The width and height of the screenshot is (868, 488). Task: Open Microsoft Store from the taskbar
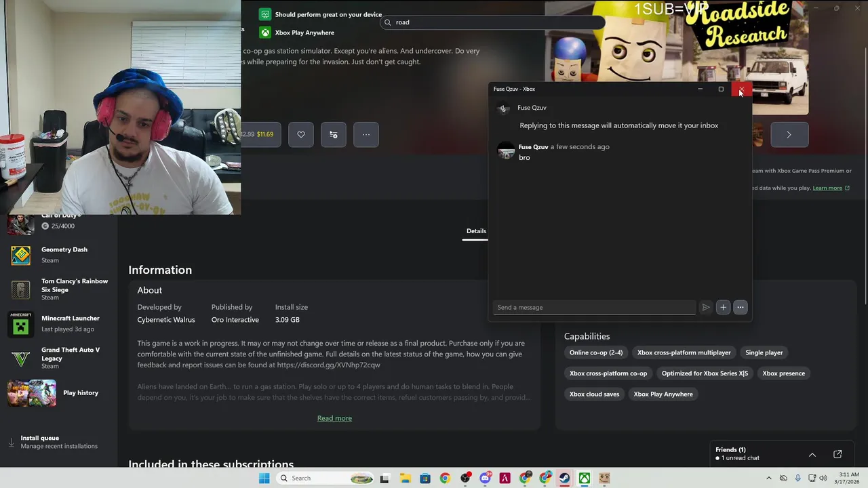point(425,479)
